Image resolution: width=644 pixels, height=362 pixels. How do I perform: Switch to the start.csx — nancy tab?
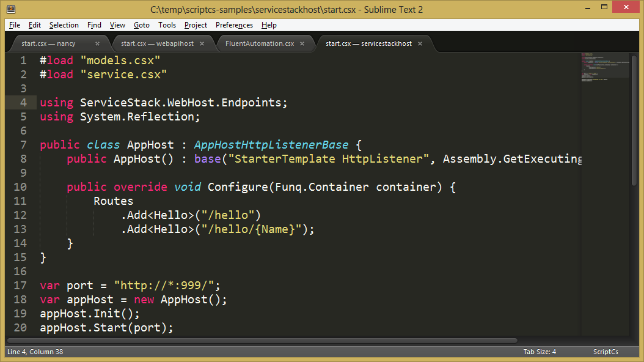[x=48, y=43]
